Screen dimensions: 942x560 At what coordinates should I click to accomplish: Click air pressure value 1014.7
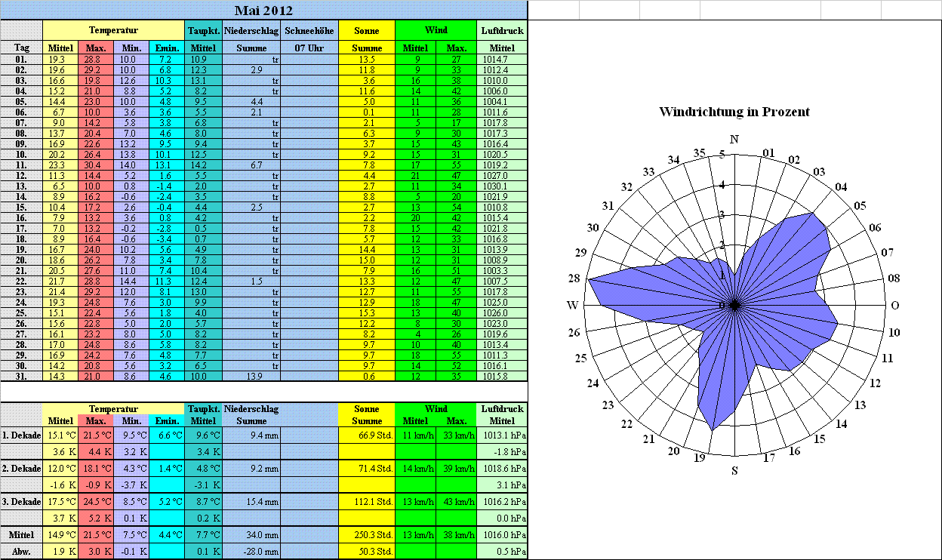502,59
